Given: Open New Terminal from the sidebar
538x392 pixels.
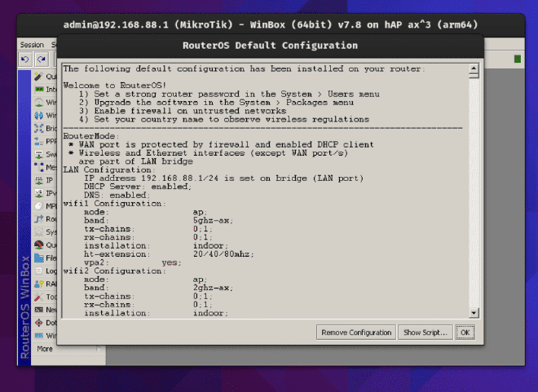Looking at the screenshot, I should point(45,310).
